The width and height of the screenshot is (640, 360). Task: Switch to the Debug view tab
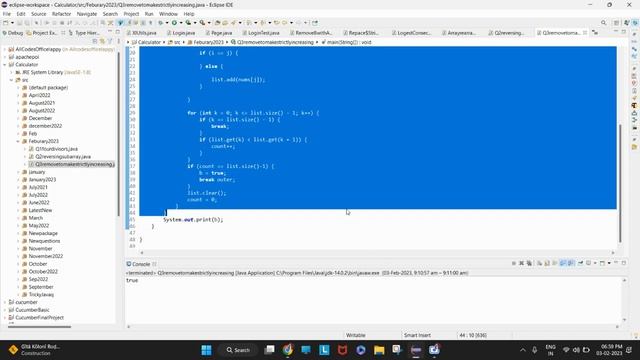coord(13,33)
